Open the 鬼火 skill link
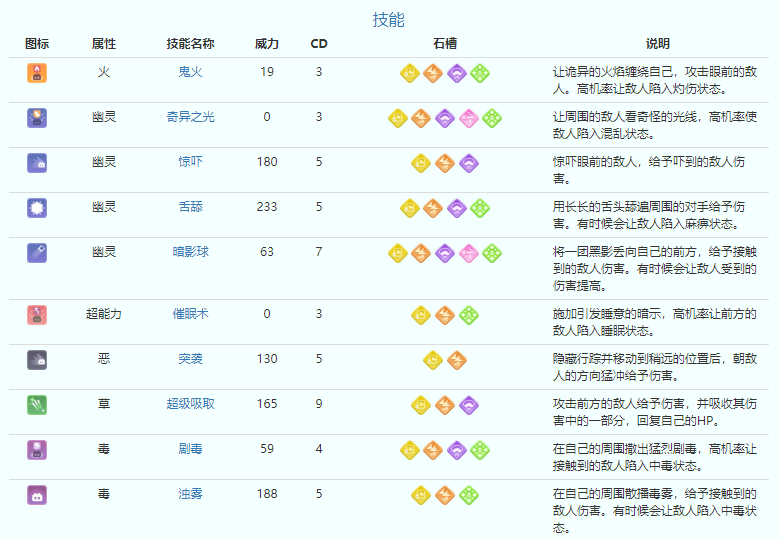The image size is (780, 539). click(x=190, y=72)
